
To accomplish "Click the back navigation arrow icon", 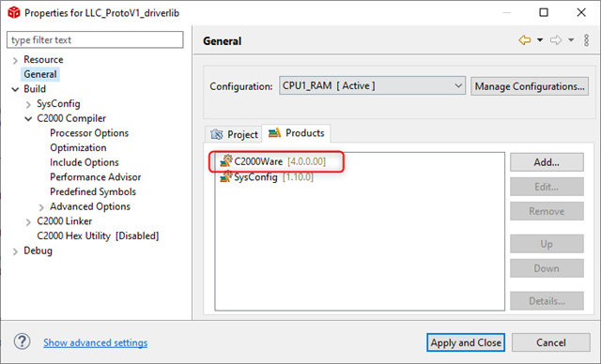I will point(525,39).
